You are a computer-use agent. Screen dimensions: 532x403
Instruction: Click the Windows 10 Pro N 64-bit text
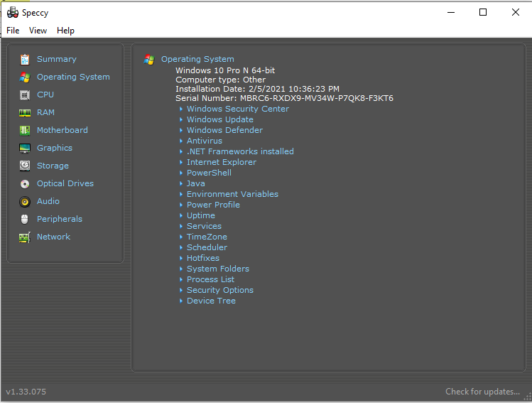pyautogui.click(x=225, y=70)
